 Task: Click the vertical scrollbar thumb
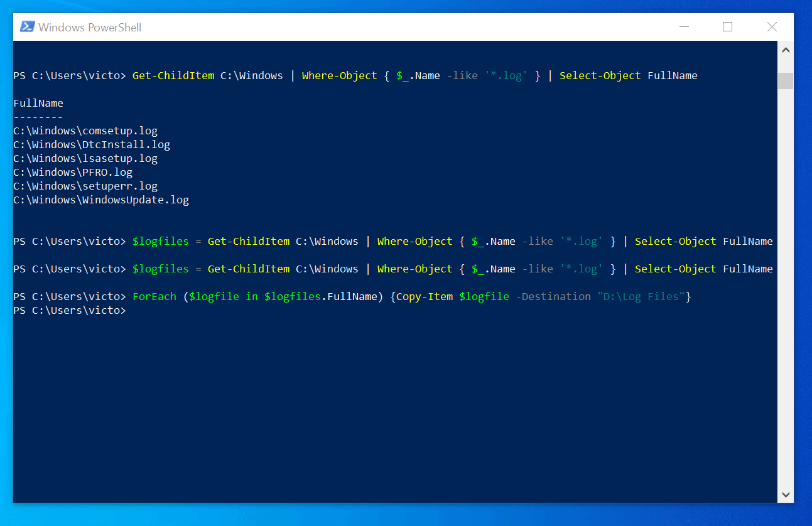click(x=786, y=81)
